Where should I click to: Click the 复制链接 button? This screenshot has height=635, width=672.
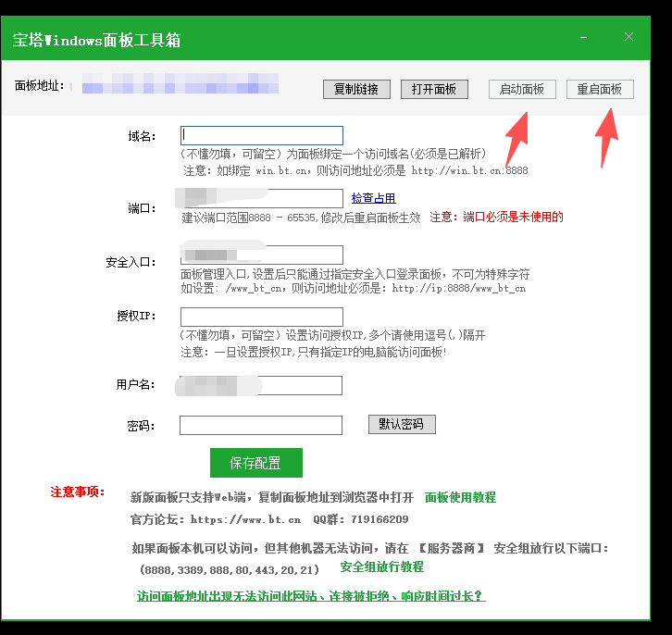pos(356,89)
